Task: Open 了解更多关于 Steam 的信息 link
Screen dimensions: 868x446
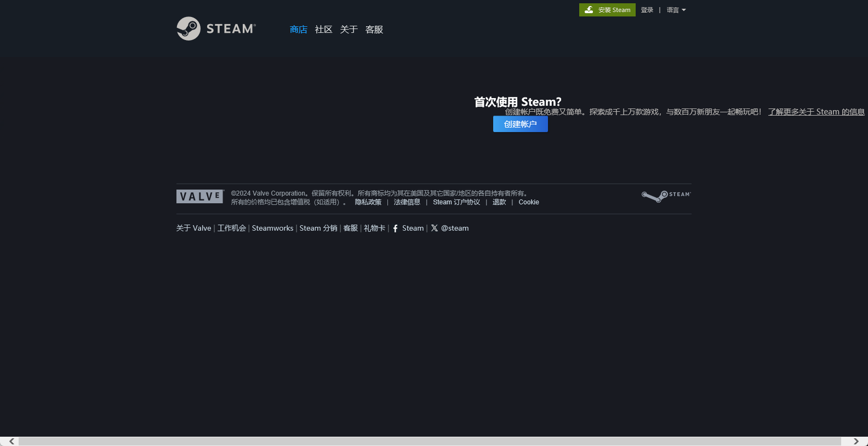Action: coord(816,112)
